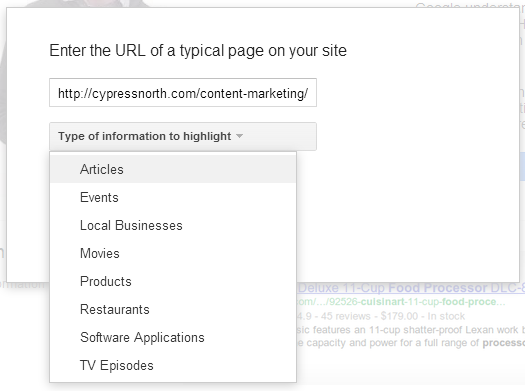This screenshot has height=391, width=525.
Task: Click the capacity and power snippet line
Action: click(411, 343)
